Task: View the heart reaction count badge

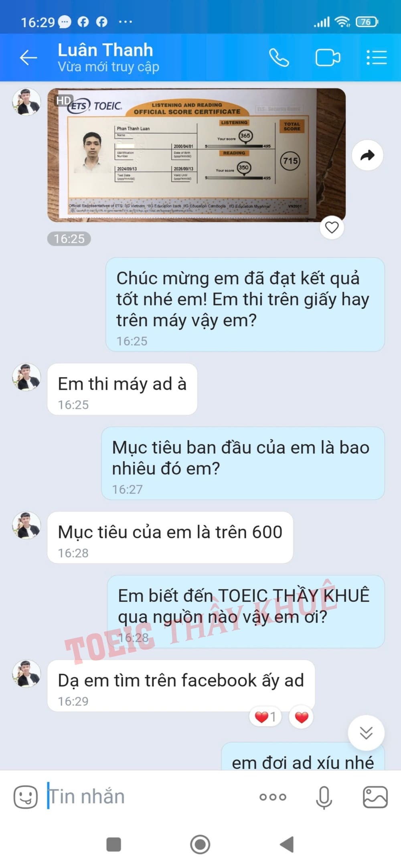Action: point(265,717)
